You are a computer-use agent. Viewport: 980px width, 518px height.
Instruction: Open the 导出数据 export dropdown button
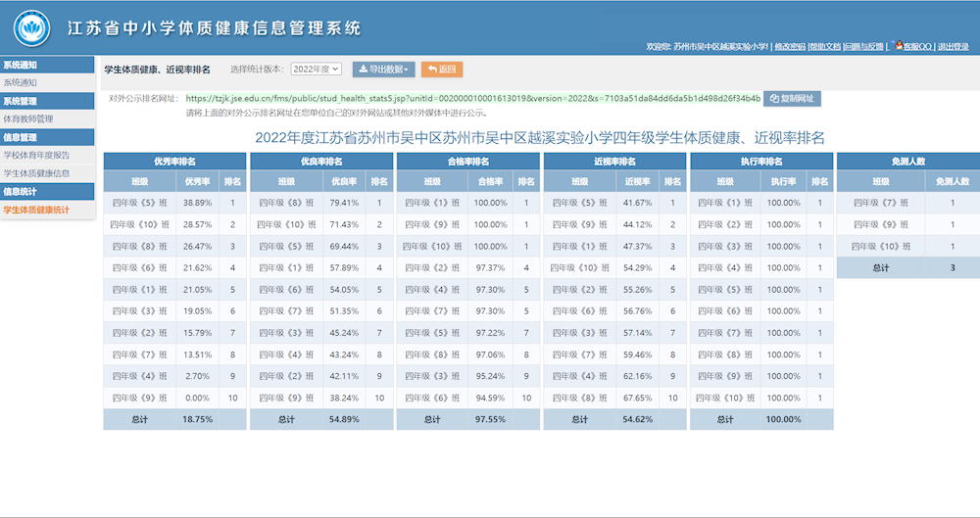pos(384,70)
